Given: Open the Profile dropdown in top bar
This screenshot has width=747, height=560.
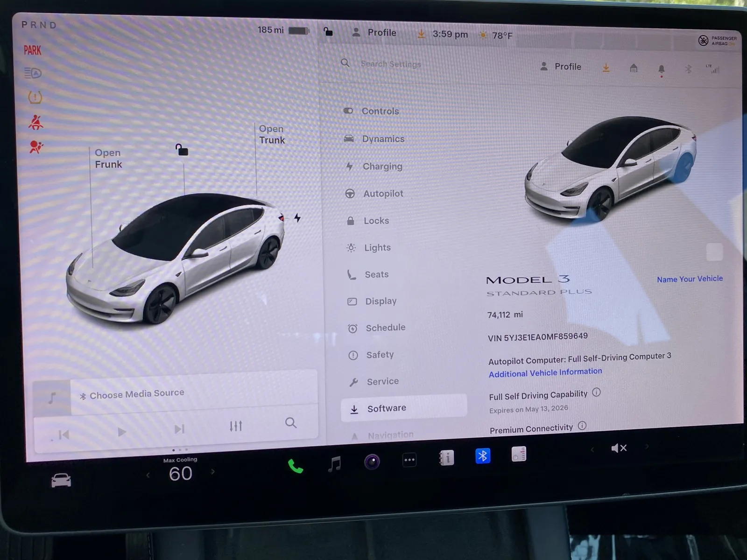Looking at the screenshot, I should [x=375, y=33].
